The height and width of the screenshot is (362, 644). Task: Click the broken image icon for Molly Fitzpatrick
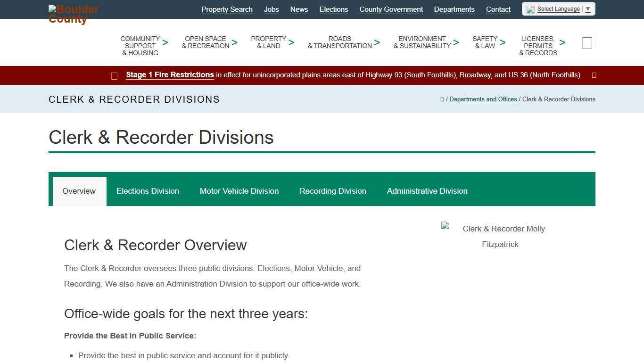coord(444,226)
